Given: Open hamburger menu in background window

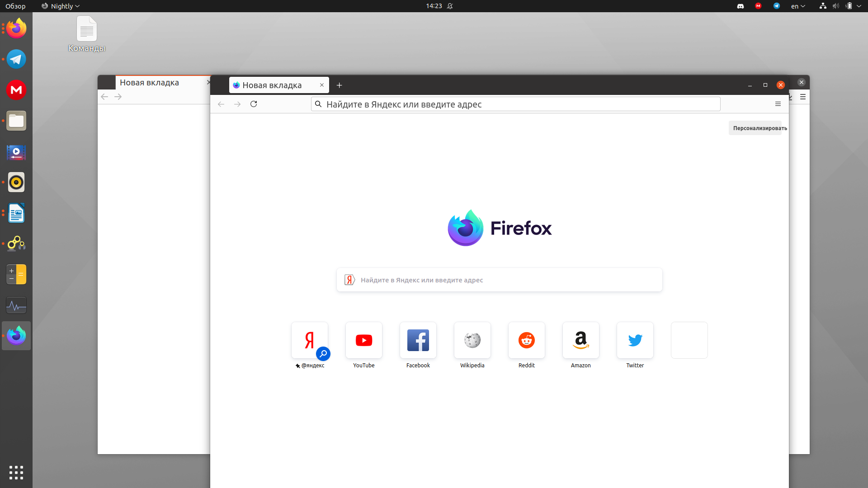Looking at the screenshot, I should click(x=803, y=97).
